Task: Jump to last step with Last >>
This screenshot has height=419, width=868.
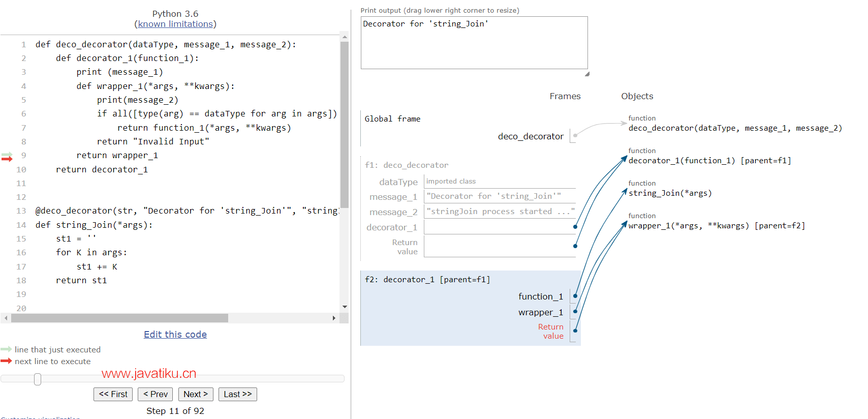Action: [237, 394]
